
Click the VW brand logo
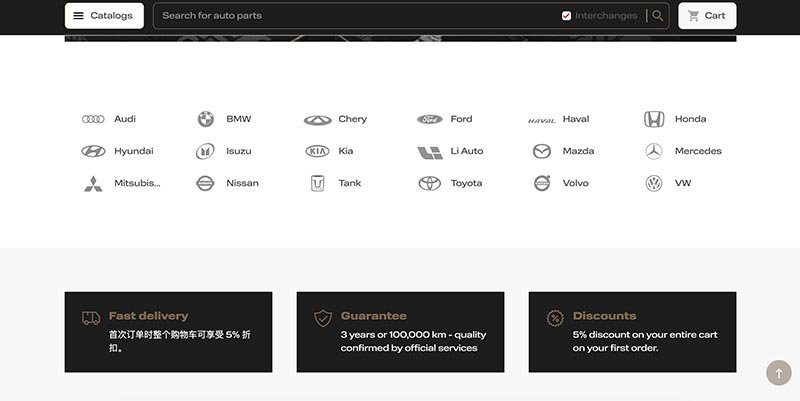click(x=654, y=183)
